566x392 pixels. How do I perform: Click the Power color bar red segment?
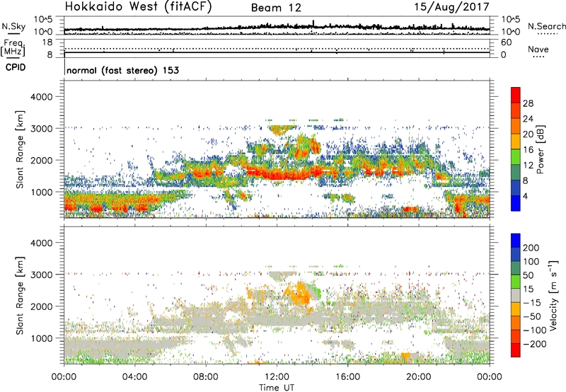(x=516, y=95)
